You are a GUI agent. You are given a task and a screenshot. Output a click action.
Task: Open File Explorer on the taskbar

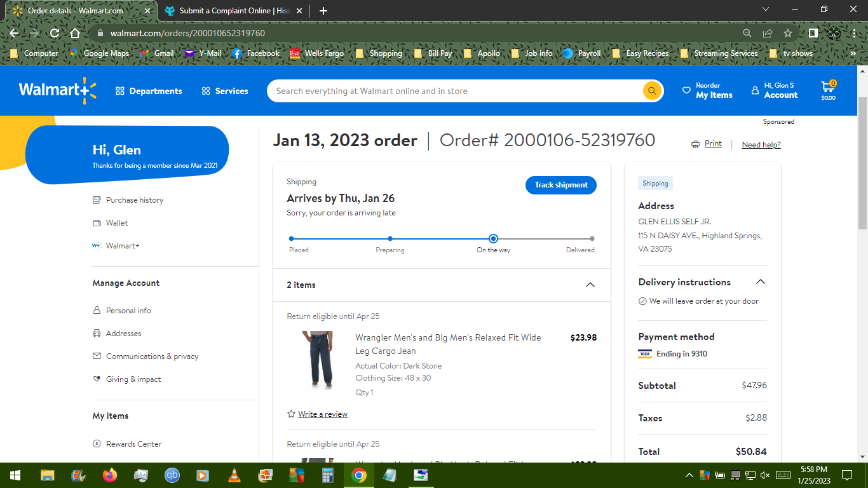click(47, 475)
